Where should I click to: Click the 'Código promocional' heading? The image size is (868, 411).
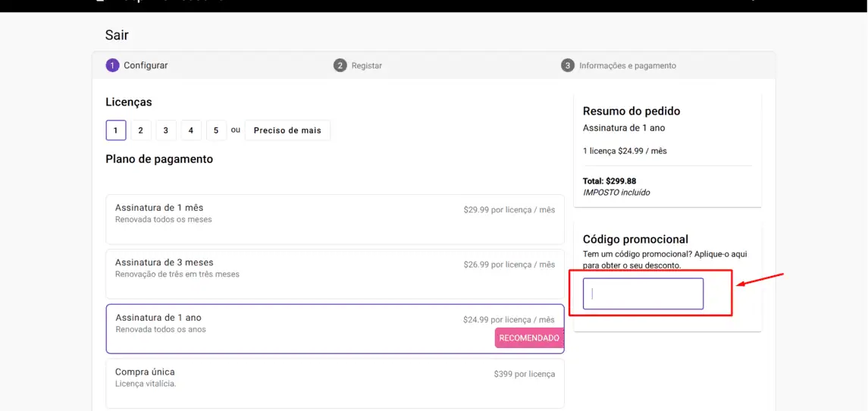click(635, 240)
